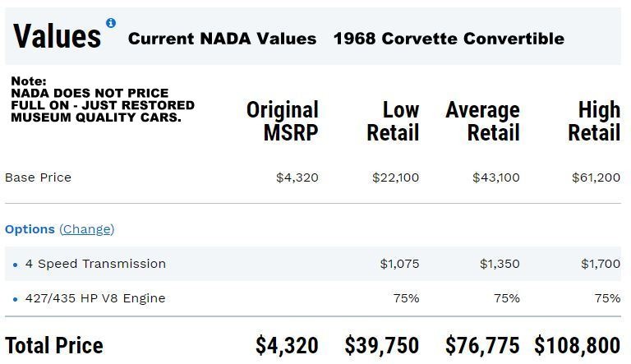The image size is (631, 364).
Task: Click the bullet beside 427/435 HP V8 Engine
Action: (x=16, y=299)
